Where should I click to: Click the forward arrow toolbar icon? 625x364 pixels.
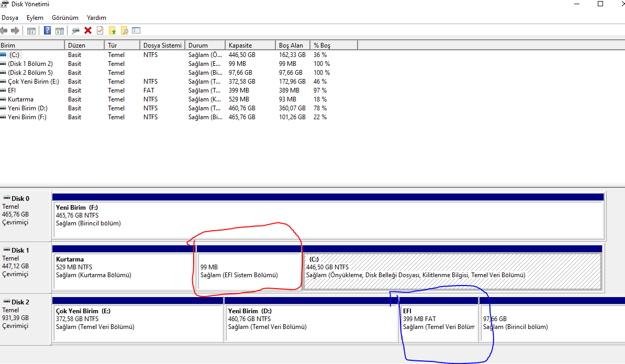[15, 31]
